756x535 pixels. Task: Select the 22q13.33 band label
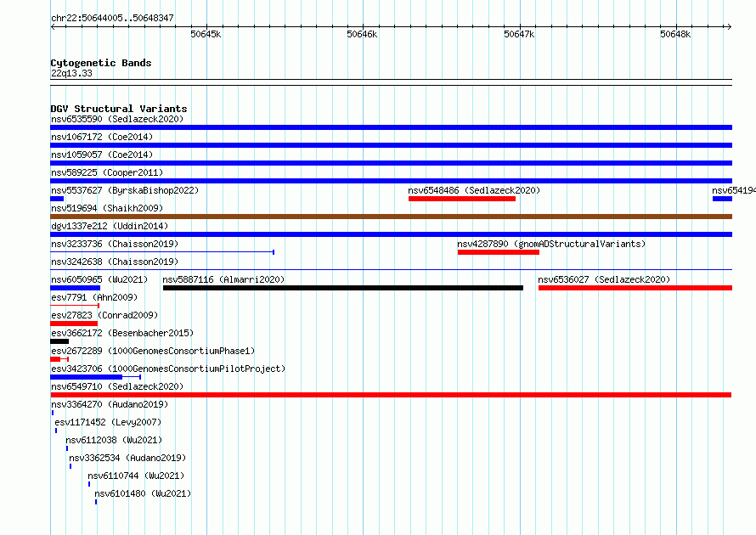(x=71, y=73)
